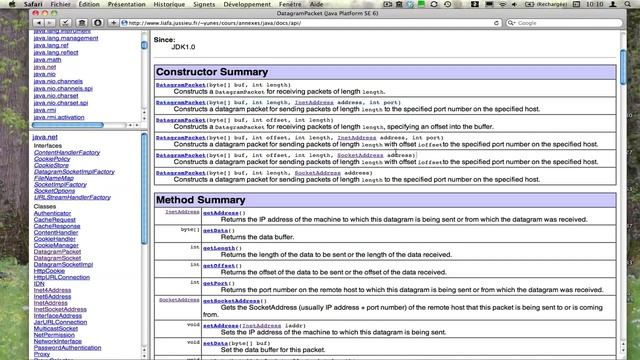Open the first DatagramPacket(byte[] buf, int length) constructor link
This screenshot has height=360, width=640.
pyautogui.click(x=181, y=85)
